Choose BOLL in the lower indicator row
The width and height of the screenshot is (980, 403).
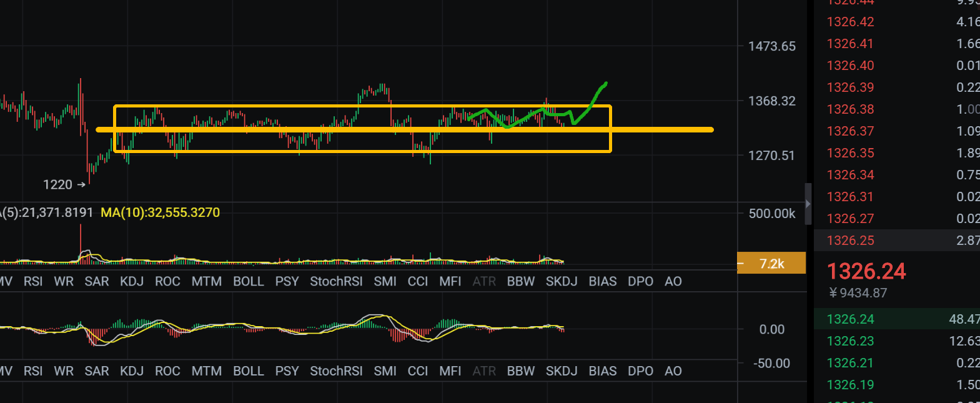(249, 371)
